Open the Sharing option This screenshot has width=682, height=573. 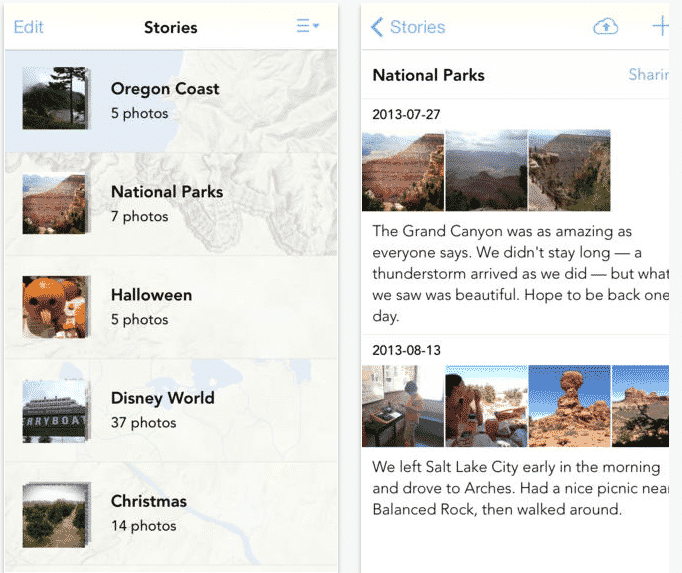tap(649, 75)
